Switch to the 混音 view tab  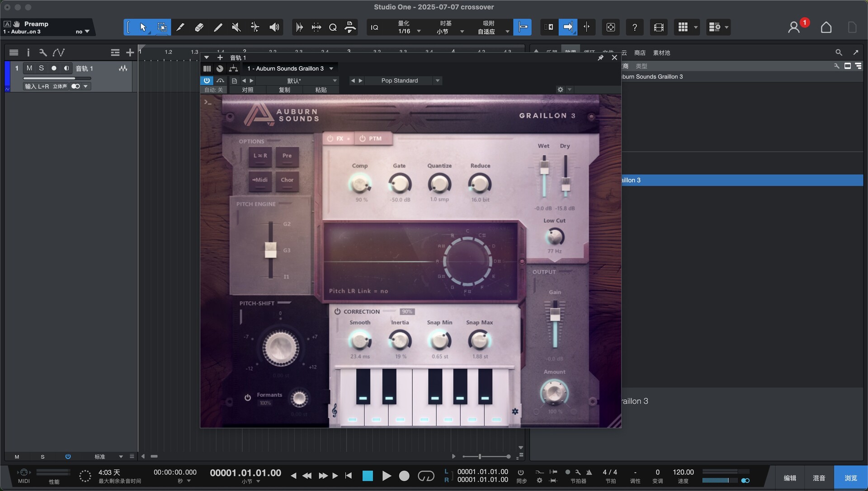tap(819, 478)
